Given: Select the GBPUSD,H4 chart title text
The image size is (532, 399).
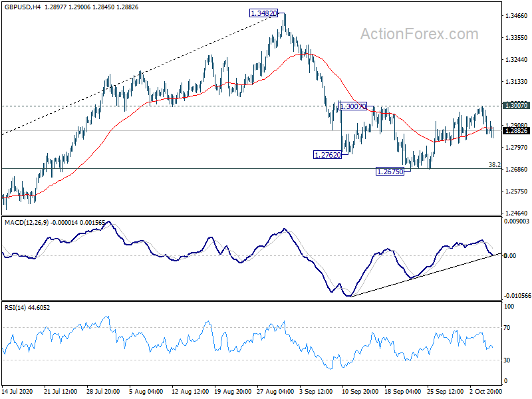Looking at the screenshot, I should [23, 7].
